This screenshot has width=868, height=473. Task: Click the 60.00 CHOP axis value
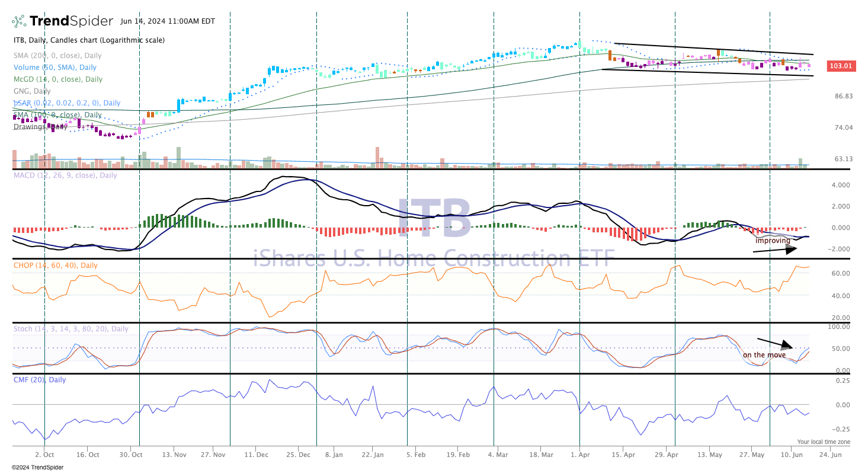(841, 273)
